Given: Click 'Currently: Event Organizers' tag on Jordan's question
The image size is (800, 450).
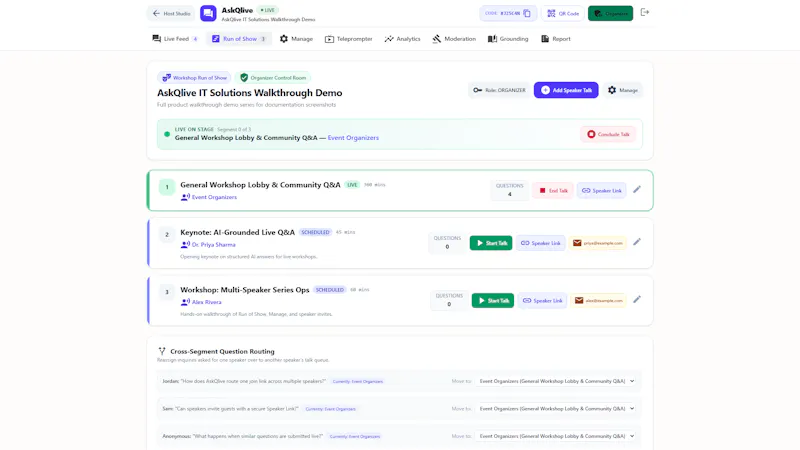Looking at the screenshot, I should click(x=358, y=381).
